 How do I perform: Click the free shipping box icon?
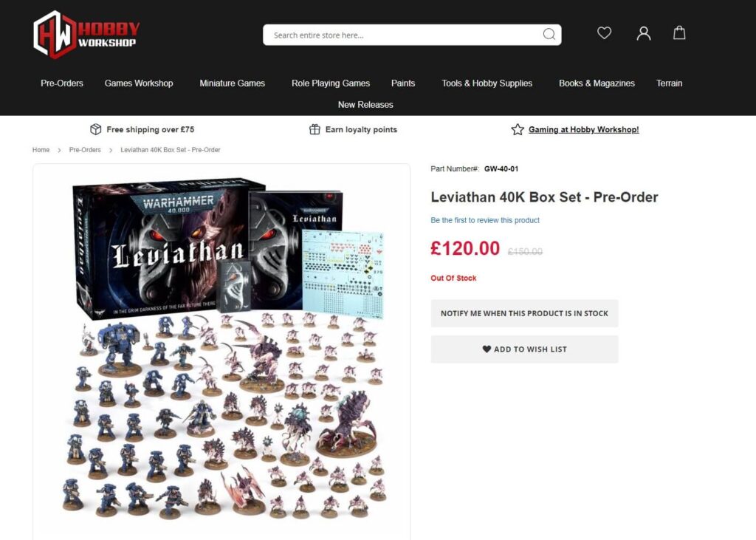click(x=95, y=129)
